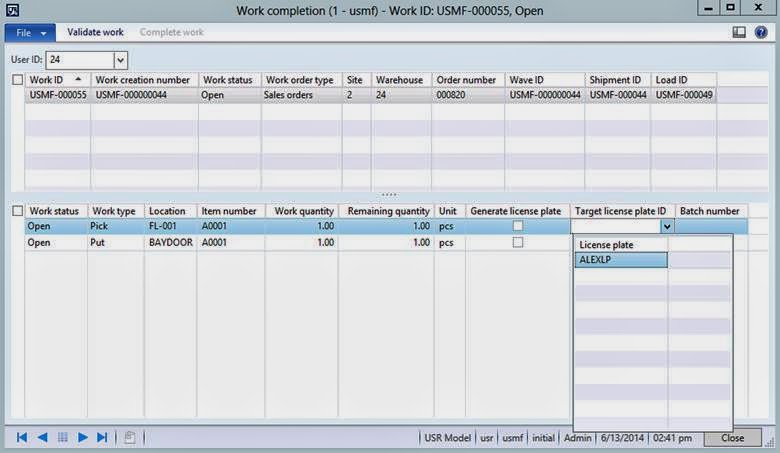Click the Order number column header
780x453 pixels.
coord(468,80)
